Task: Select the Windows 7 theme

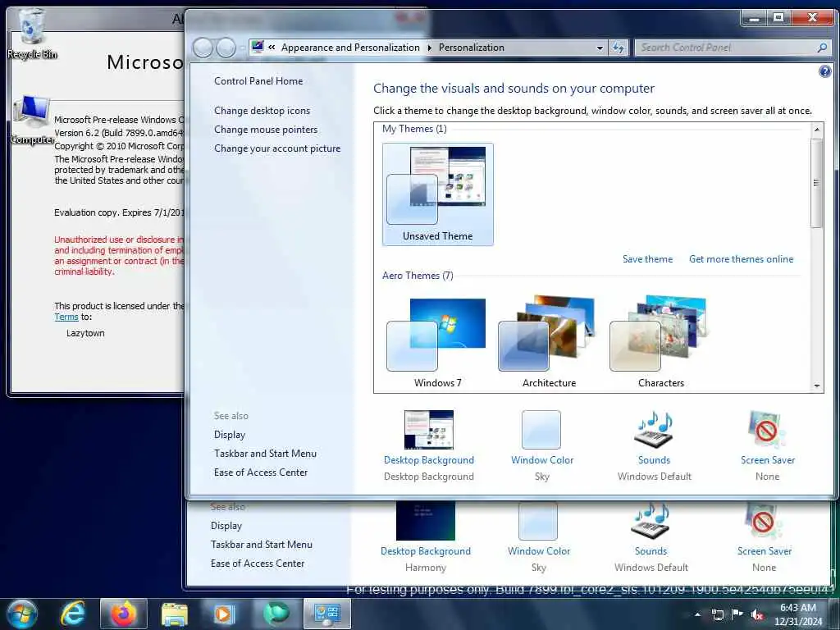Action: (438, 342)
